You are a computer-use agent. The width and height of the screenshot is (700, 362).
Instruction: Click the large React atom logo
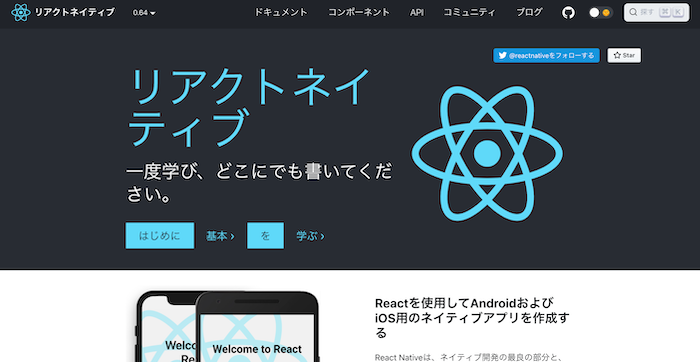pyautogui.click(x=487, y=153)
